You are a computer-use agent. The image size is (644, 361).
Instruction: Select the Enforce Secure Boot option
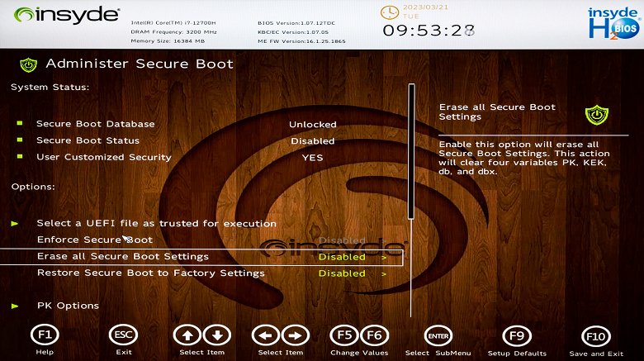click(x=95, y=240)
